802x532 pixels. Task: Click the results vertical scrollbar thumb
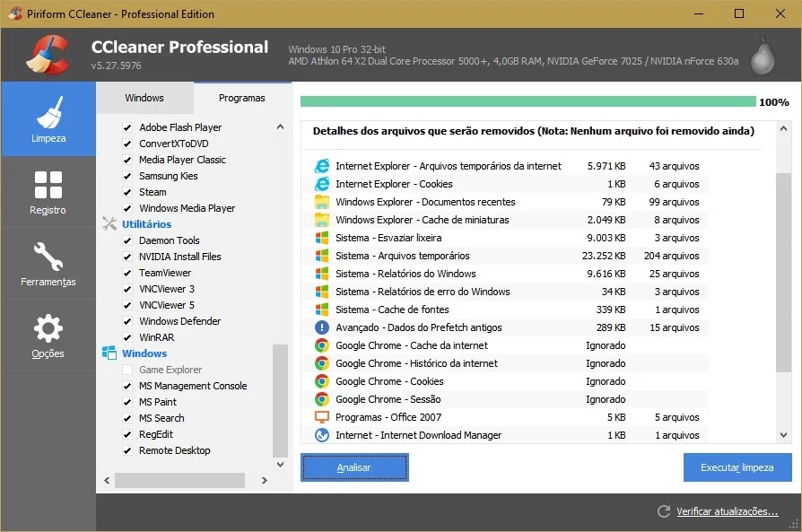[783, 272]
